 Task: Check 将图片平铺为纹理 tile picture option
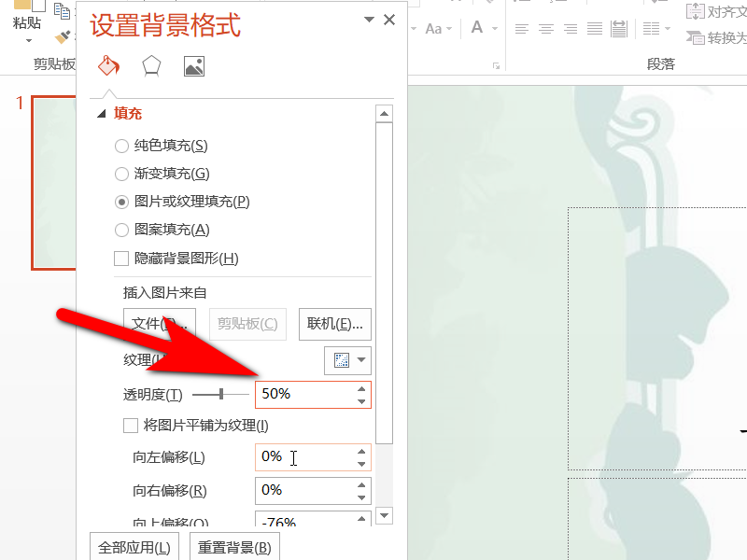coord(129,426)
